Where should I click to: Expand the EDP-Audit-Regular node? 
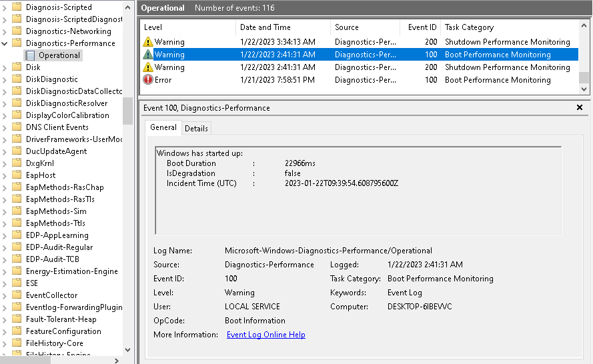point(5,247)
